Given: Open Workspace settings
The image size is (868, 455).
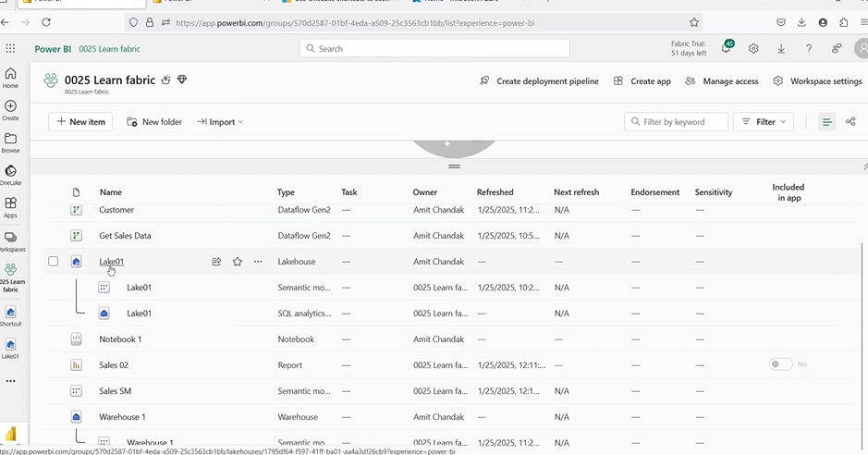Looking at the screenshot, I should click(x=818, y=80).
